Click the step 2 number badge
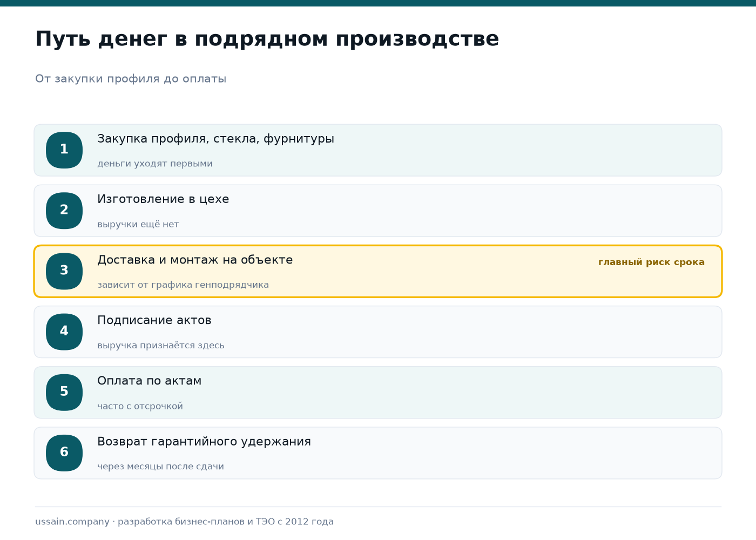The image size is (756, 540). point(64,211)
